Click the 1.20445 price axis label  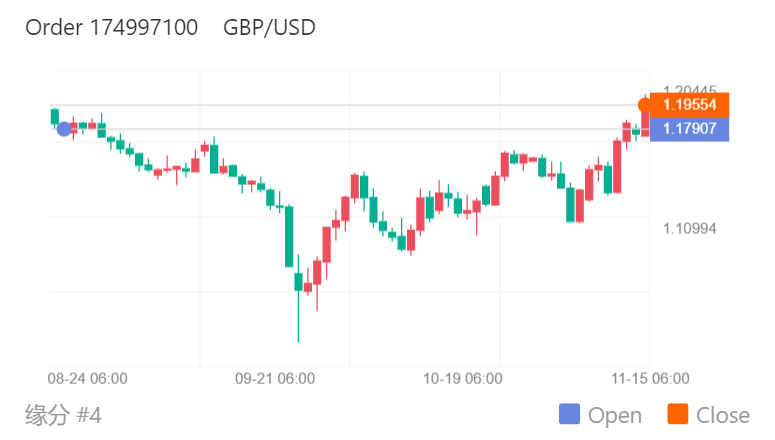pos(689,92)
